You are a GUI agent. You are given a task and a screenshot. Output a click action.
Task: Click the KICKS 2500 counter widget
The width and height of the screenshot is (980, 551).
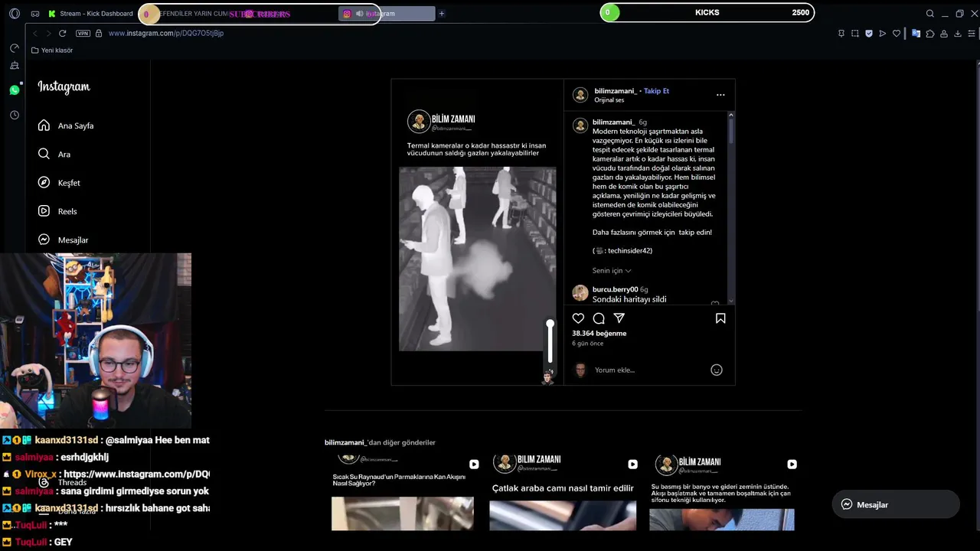(x=707, y=12)
